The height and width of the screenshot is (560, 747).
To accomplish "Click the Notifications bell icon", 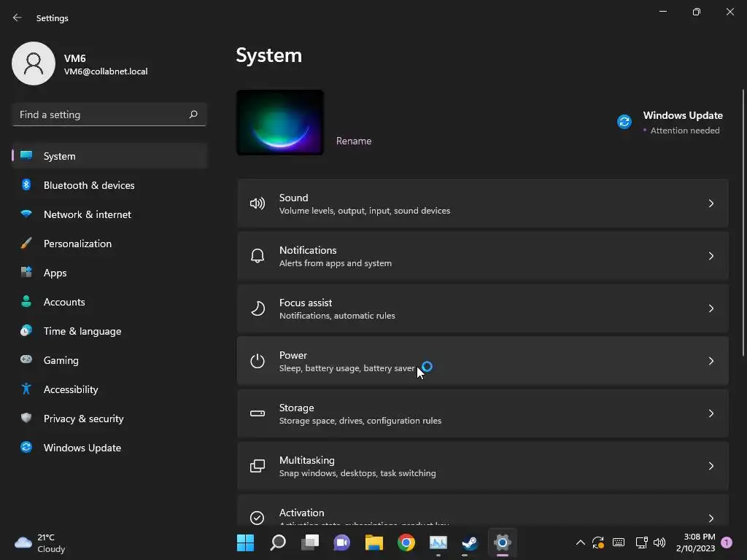I will pyautogui.click(x=258, y=256).
